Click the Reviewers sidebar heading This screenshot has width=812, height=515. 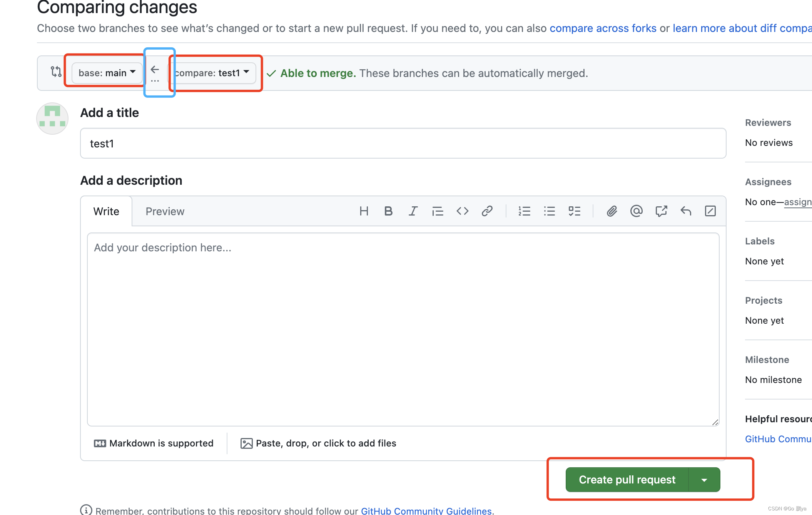pos(768,122)
